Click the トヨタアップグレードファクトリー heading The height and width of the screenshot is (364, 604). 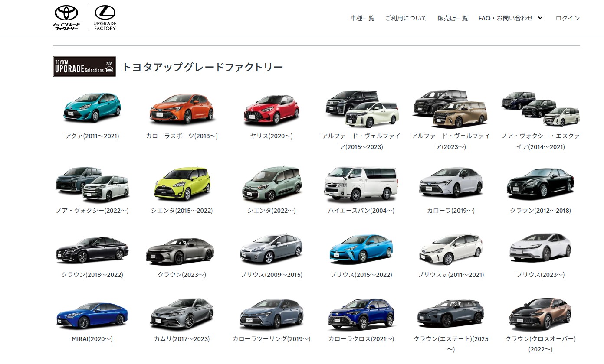point(203,67)
